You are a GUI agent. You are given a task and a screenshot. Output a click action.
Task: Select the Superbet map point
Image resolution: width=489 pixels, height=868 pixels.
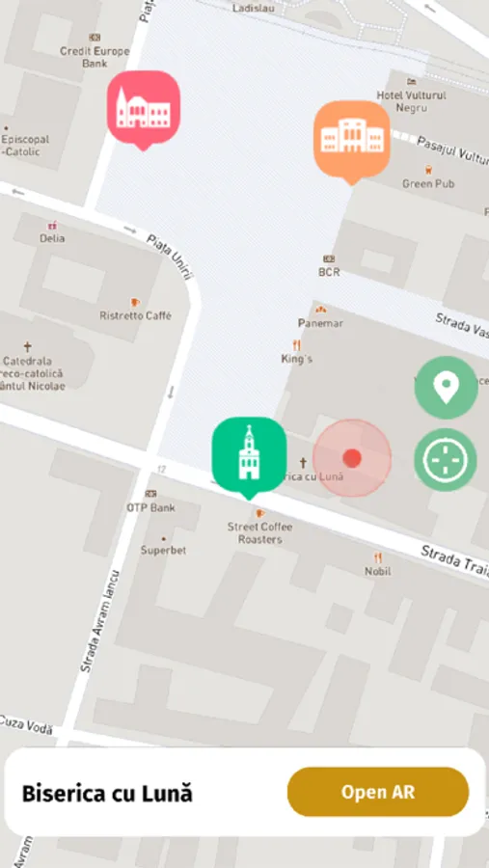click(x=163, y=538)
